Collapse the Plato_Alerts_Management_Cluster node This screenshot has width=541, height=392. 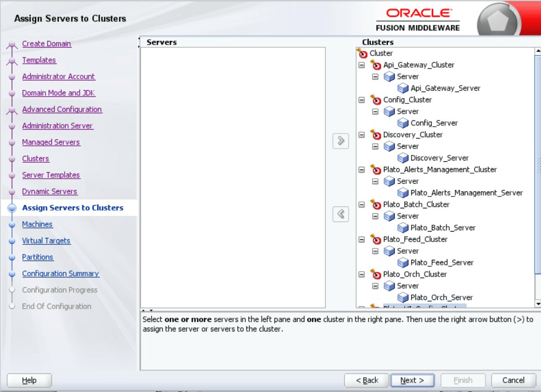[362, 169]
